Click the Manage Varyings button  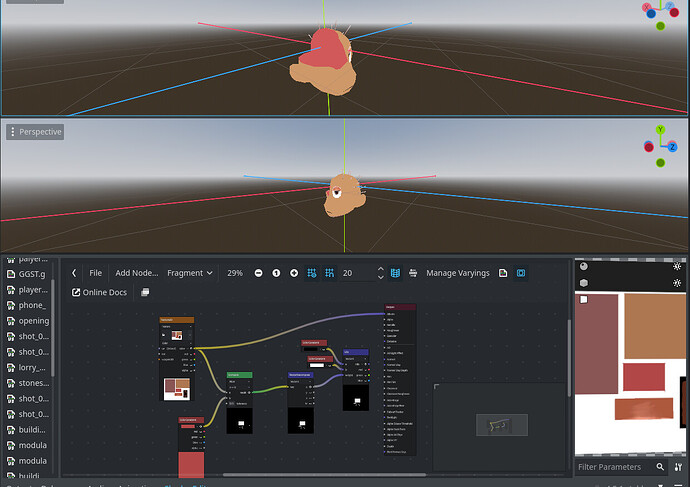458,273
